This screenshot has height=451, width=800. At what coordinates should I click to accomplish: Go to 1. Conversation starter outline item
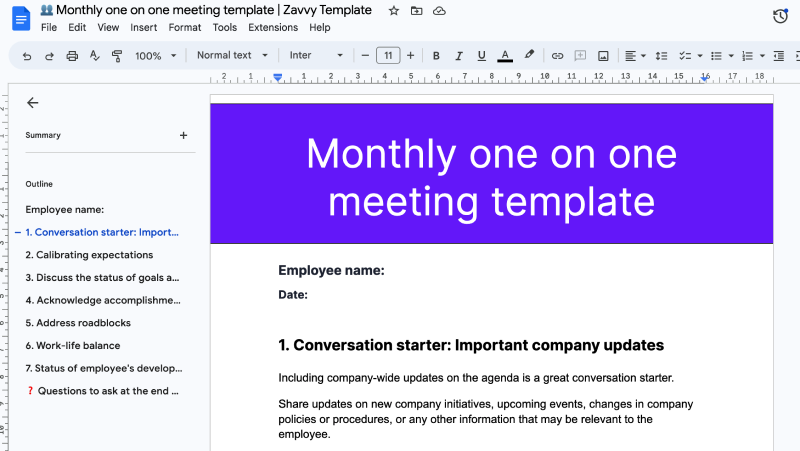(x=102, y=232)
